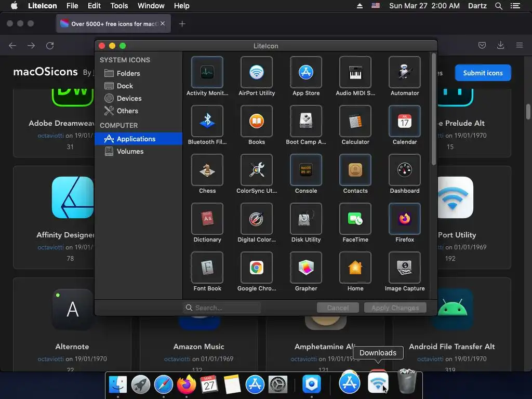The image size is (532, 399).
Task: Choose the Image Capture icon
Action: tap(404, 268)
